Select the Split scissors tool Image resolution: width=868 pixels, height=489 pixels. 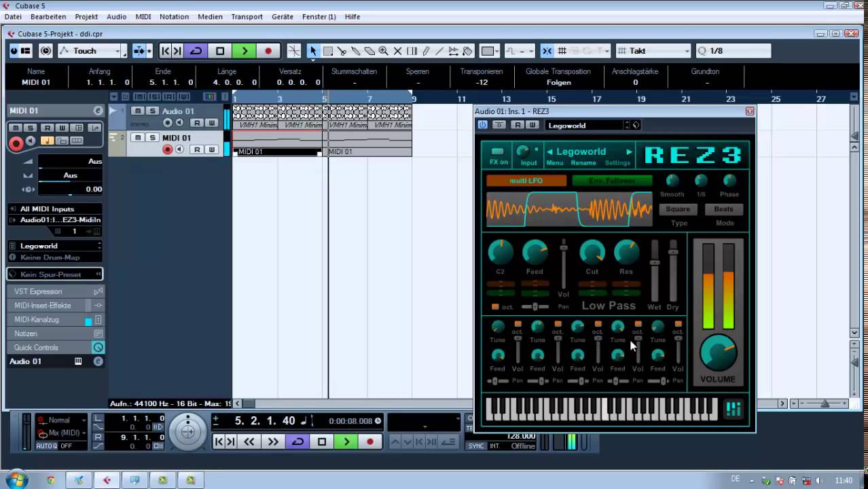pyautogui.click(x=342, y=51)
